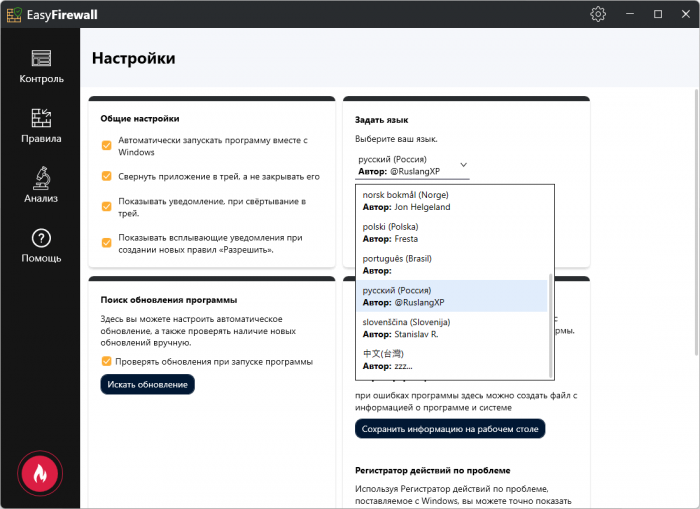Open the Правила firewall rules icon

41,119
